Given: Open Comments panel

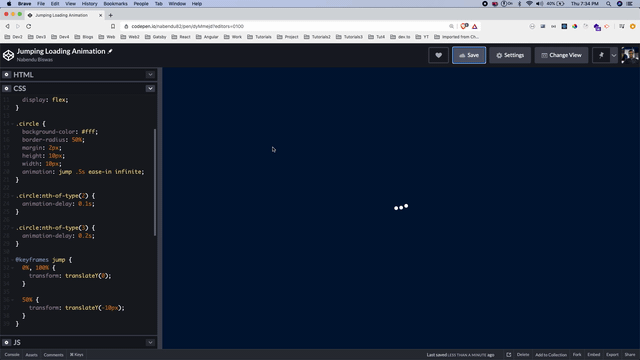Looking at the screenshot, I should (53, 355).
